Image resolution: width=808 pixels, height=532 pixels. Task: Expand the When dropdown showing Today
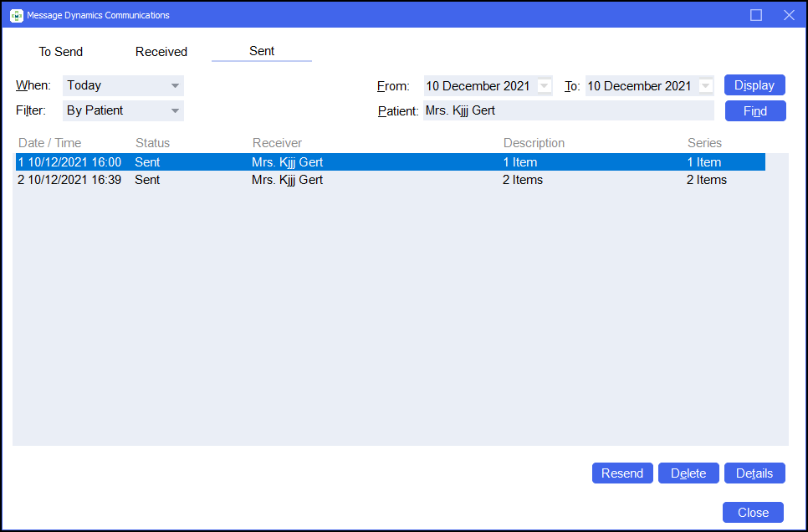[x=175, y=85]
